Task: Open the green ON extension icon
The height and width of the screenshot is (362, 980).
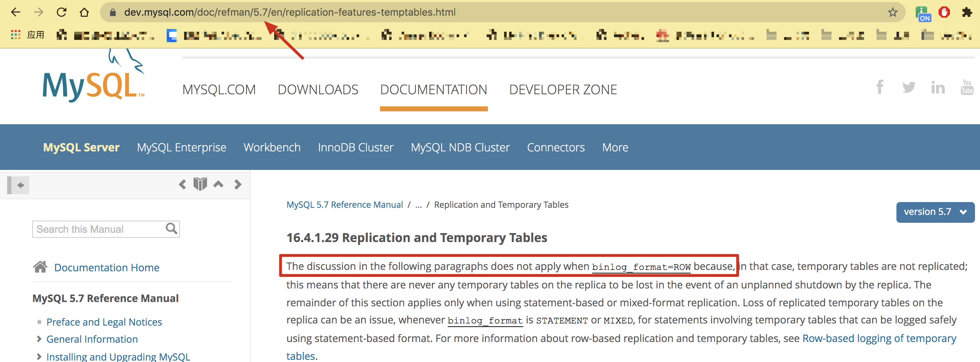Action: coord(922,13)
